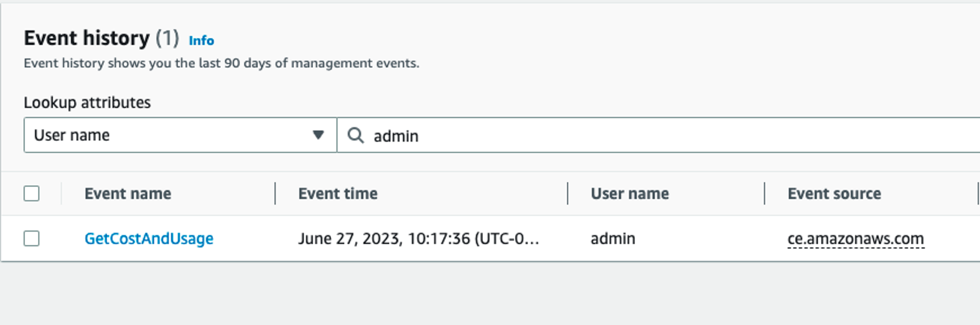Click the ce.amazonaws.com event source

855,239
